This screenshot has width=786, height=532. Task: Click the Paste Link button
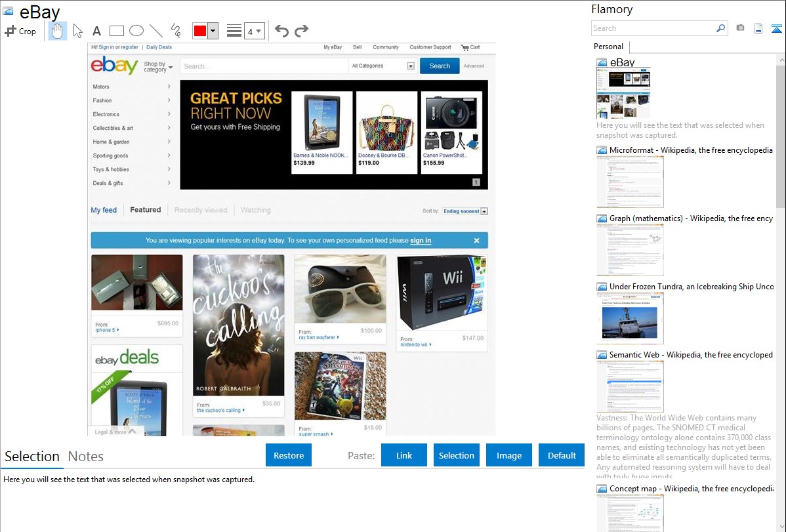[x=404, y=455]
